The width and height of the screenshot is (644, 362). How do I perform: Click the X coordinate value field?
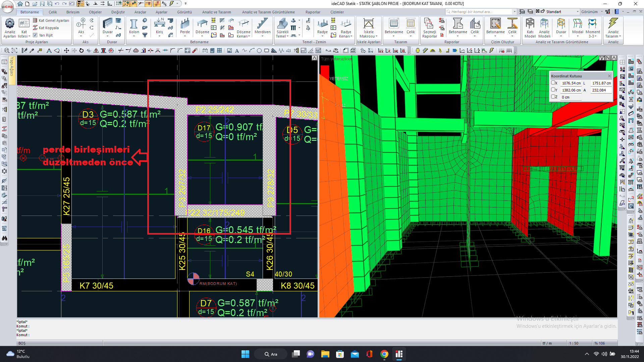point(571,83)
